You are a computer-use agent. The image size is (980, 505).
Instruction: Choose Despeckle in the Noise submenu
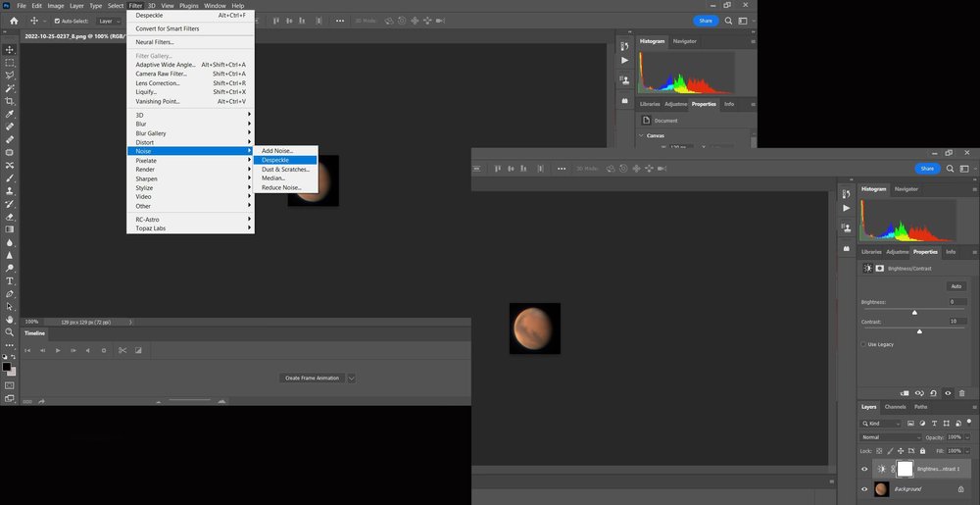pos(285,160)
